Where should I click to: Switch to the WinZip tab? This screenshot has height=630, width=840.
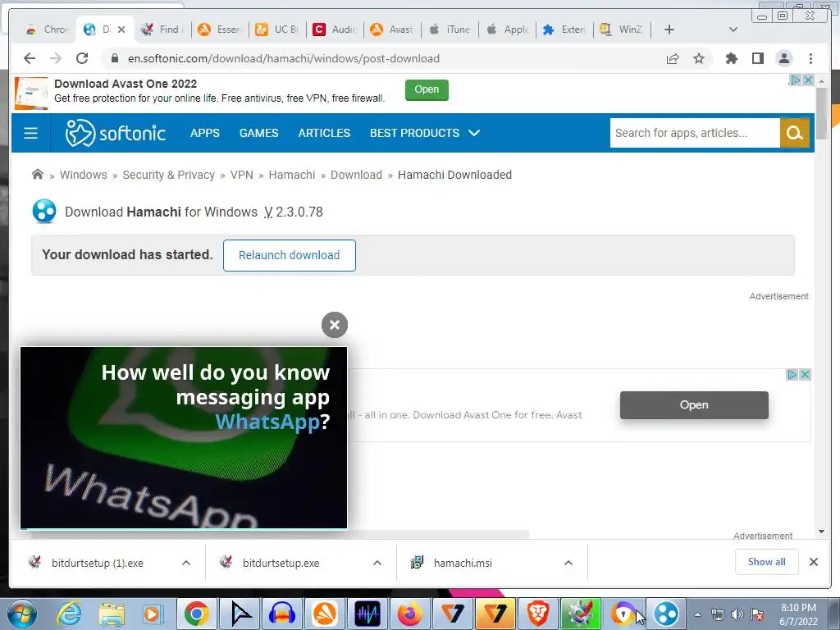tap(622, 30)
